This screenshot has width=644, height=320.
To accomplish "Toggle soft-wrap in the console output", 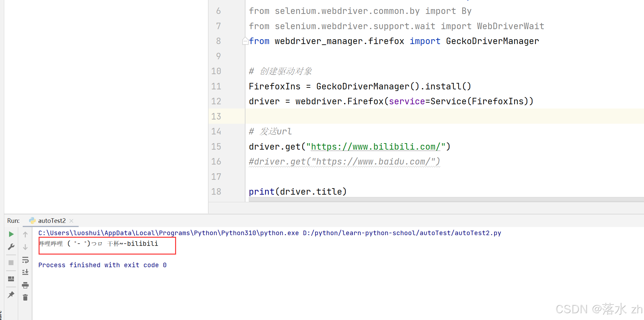I will (25, 260).
